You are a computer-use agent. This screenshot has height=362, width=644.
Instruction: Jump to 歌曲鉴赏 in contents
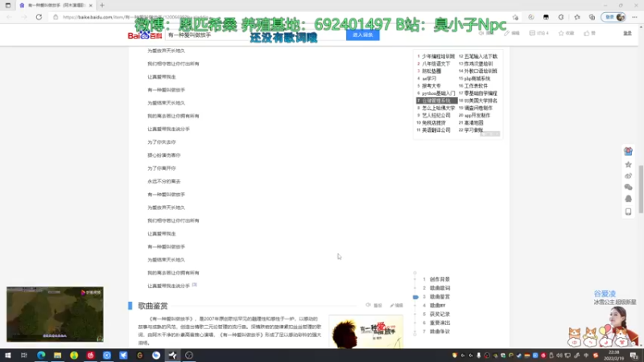(x=440, y=297)
